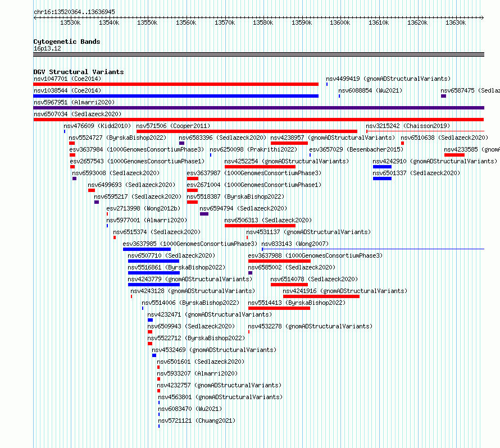Open nsv6515374 (Sedlazeck2020) label

pyautogui.click(x=157, y=232)
